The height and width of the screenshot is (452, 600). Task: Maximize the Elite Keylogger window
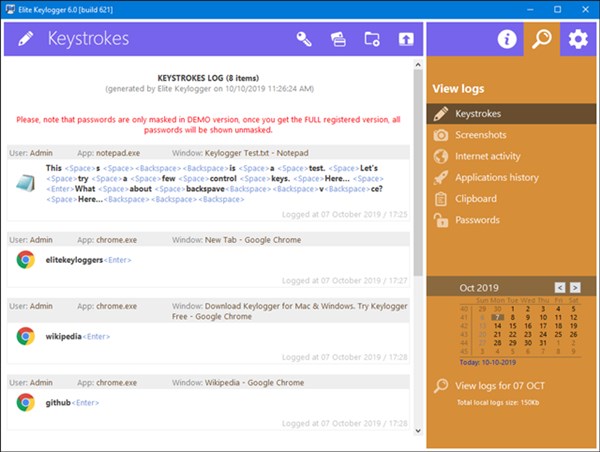click(558, 9)
